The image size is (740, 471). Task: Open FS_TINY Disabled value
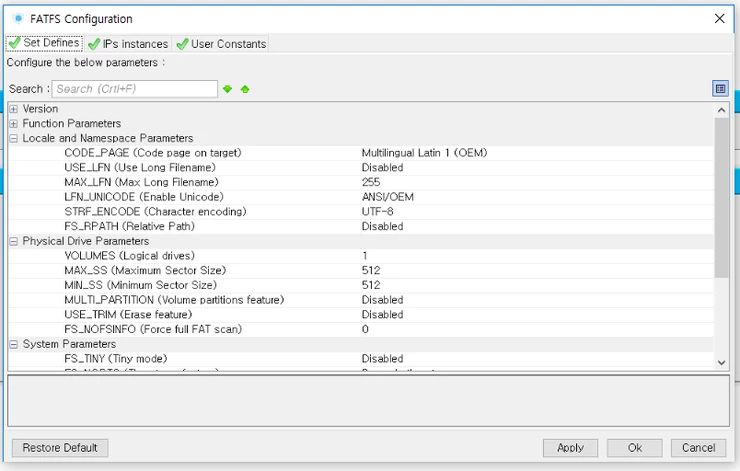pyautogui.click(x=382, y=359)
